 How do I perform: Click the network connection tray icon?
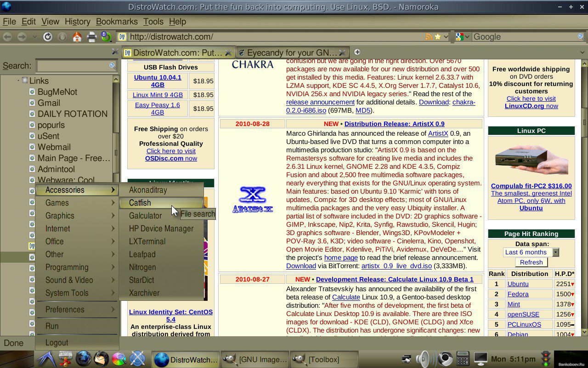406,359
